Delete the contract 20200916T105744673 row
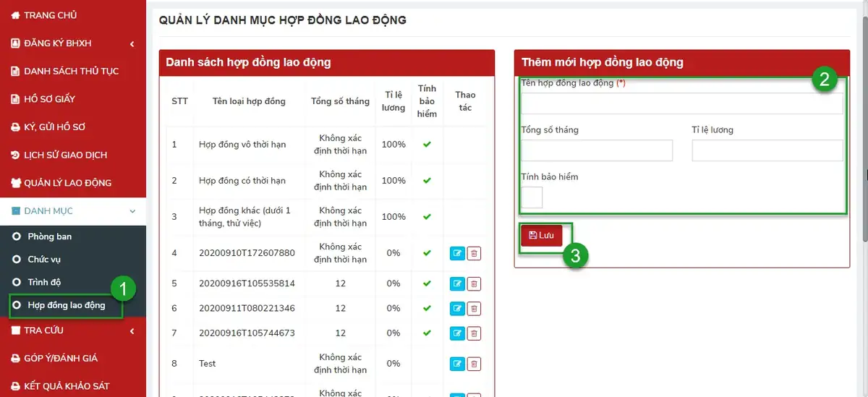 [x=474, y=333]
